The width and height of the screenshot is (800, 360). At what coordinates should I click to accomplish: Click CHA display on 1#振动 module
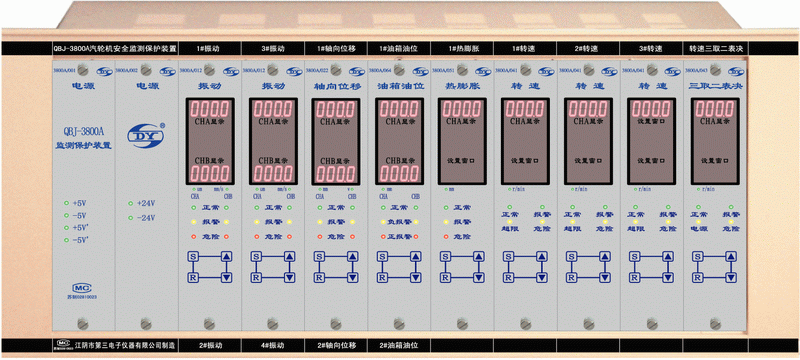[209, 109]
